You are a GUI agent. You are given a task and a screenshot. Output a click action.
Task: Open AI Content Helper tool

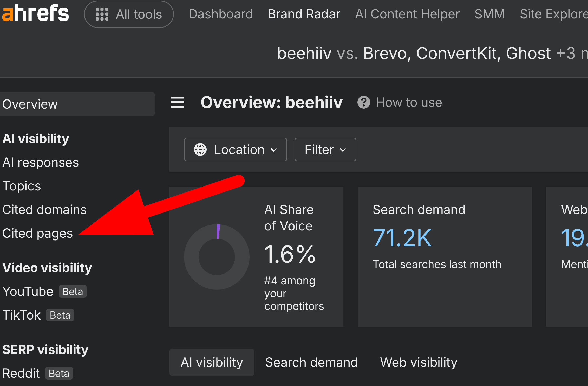click(x=407, y=14)
